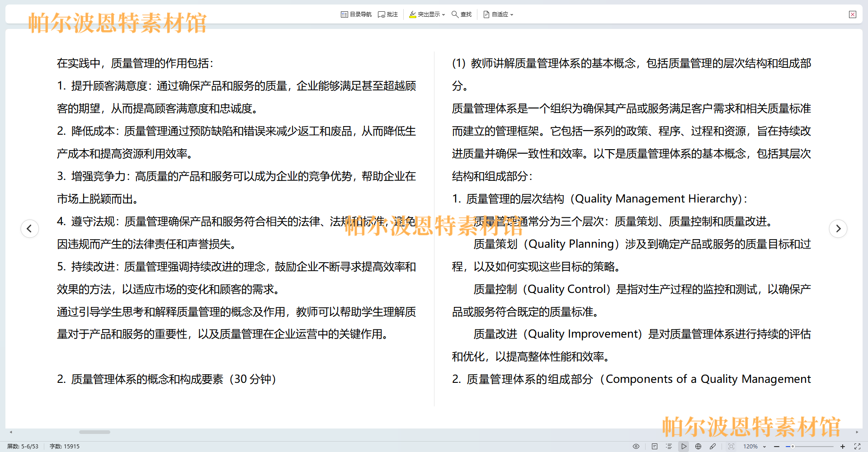Screen dimensions: 868x452
Task: Click the text 'Quality Management Hierarchy'
Action: (x=656, y=199)
